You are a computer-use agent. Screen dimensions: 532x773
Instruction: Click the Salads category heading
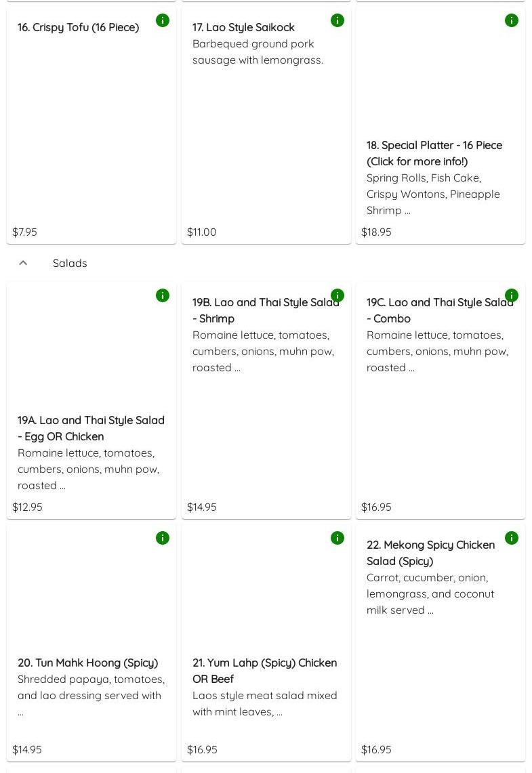click(x=70, y=263)
